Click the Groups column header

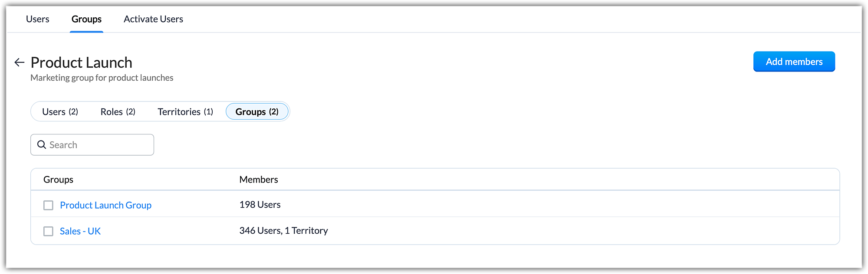[x=58, y=179]
